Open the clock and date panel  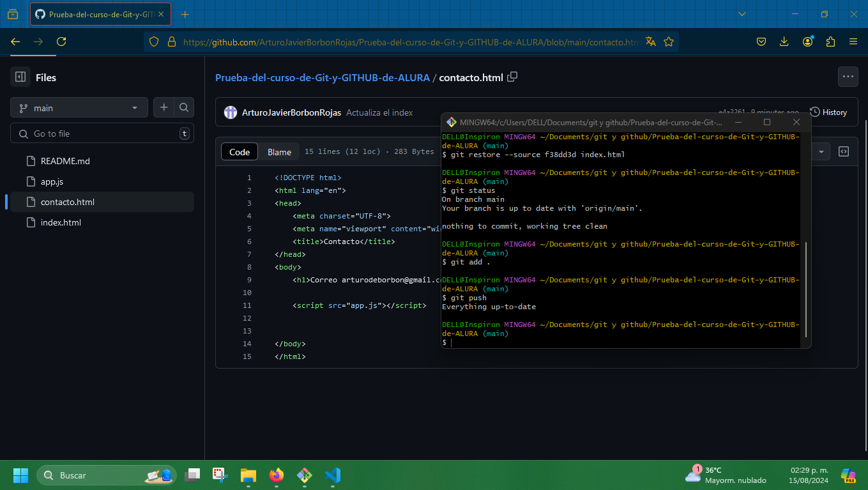click(x=809, y=475)
